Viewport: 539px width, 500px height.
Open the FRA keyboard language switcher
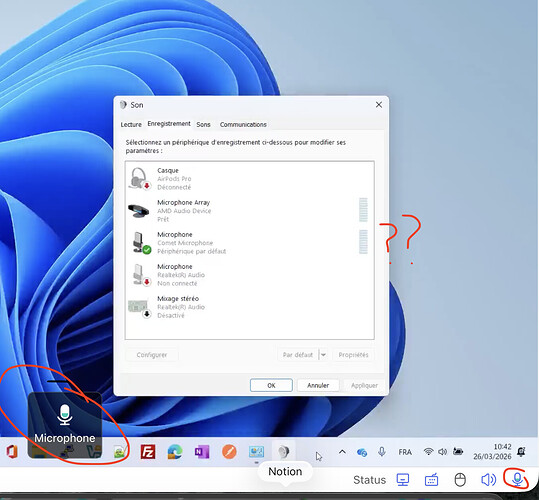pos(405,452)
